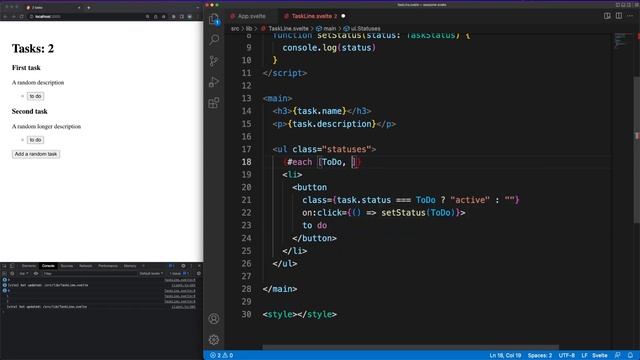Click second task's to do button
Screen dimensions: 640x360
click(x=36, y=140)
